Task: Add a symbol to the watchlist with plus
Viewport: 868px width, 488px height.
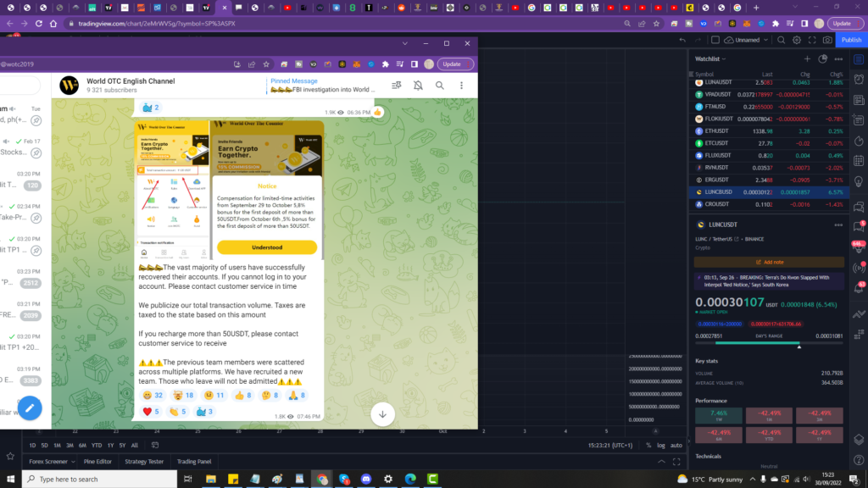Action: pos(807,58)
